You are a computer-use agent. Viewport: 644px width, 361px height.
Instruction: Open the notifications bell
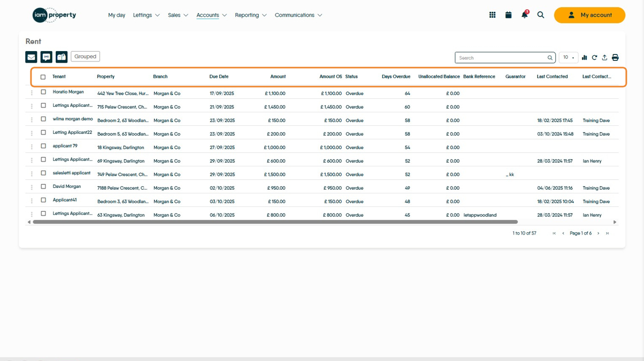524,15
